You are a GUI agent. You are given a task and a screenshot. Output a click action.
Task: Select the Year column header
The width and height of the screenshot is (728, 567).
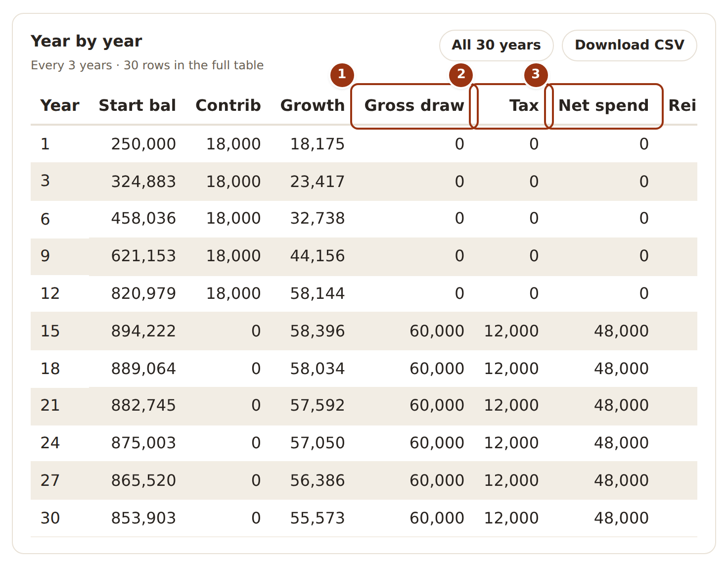coord(60,105)
